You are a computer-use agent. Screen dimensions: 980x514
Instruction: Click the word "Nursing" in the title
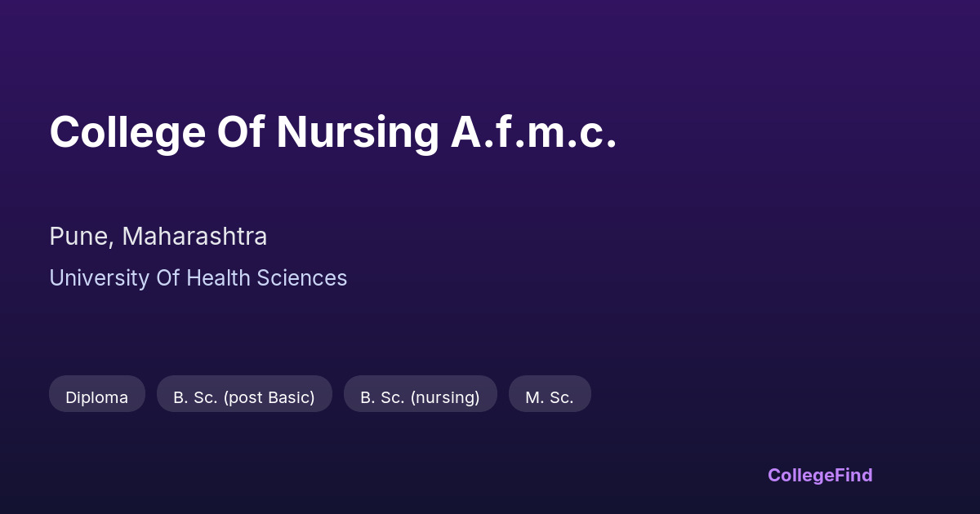tap(357, 132)
